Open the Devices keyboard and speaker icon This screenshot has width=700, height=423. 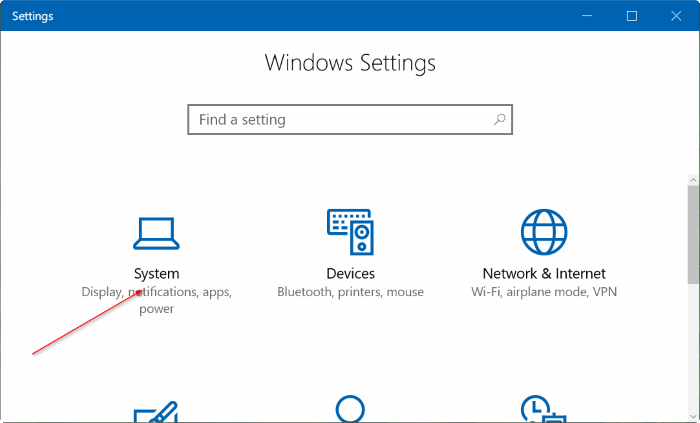(350, 232)
